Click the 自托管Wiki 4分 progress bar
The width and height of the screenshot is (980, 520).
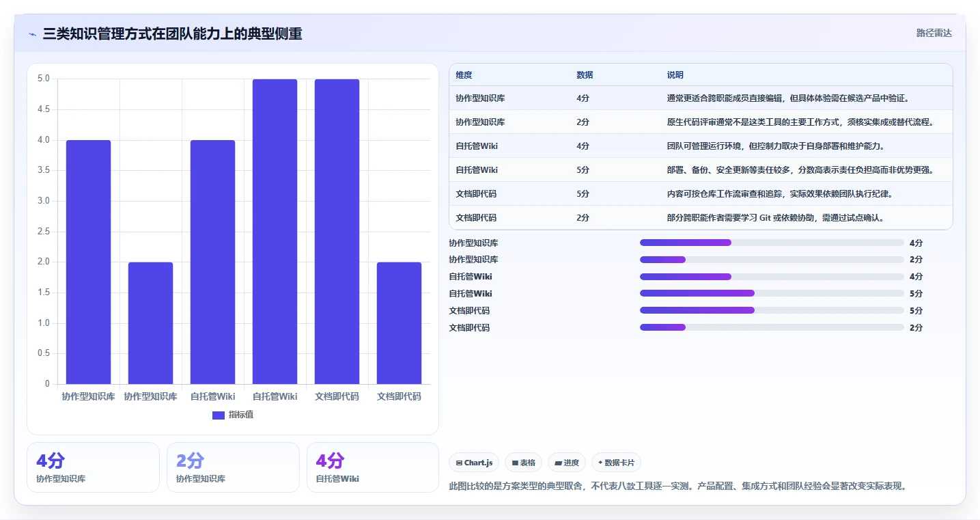(x=772, y=277)
